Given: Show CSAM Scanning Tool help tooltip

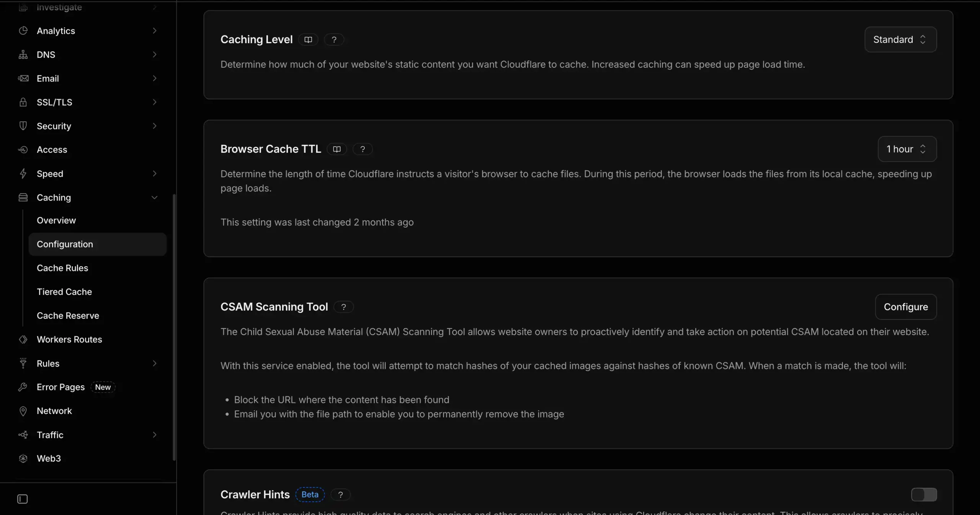Looking at the screenshot, I should pos(343,307).
